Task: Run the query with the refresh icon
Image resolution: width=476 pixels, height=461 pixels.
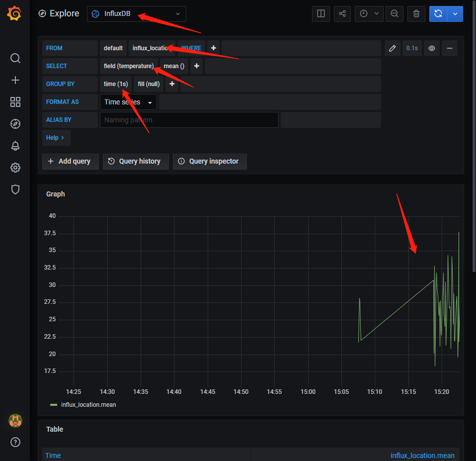Action: click(438, 13)
